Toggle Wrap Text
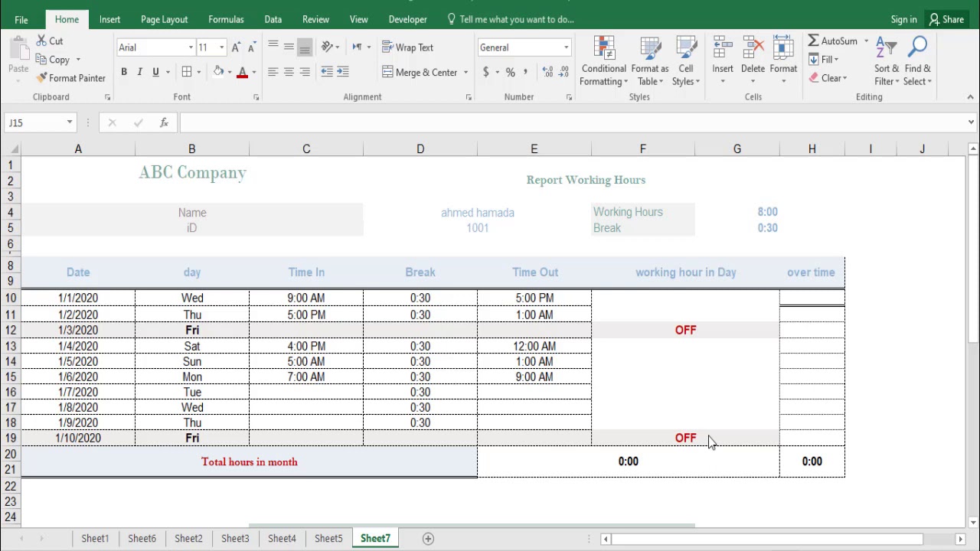This screenshot has width=980, height=551. [x=407, y=47]
